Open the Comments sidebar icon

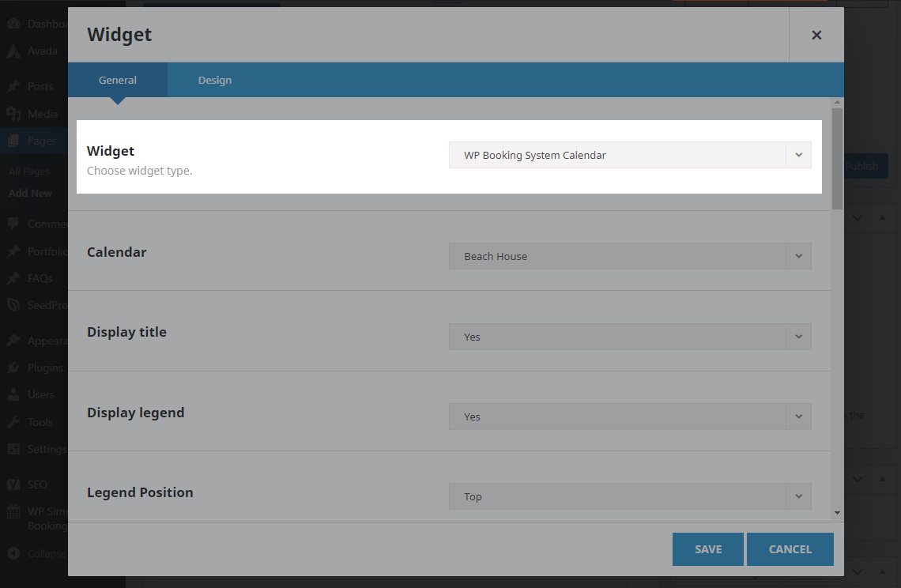[x=13, y=224]
